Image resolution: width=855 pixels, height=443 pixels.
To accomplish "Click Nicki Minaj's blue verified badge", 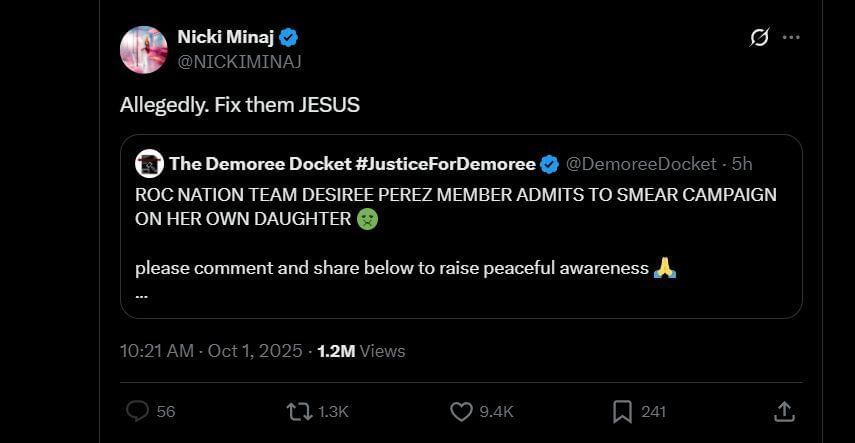I will [x=290, y=38].
